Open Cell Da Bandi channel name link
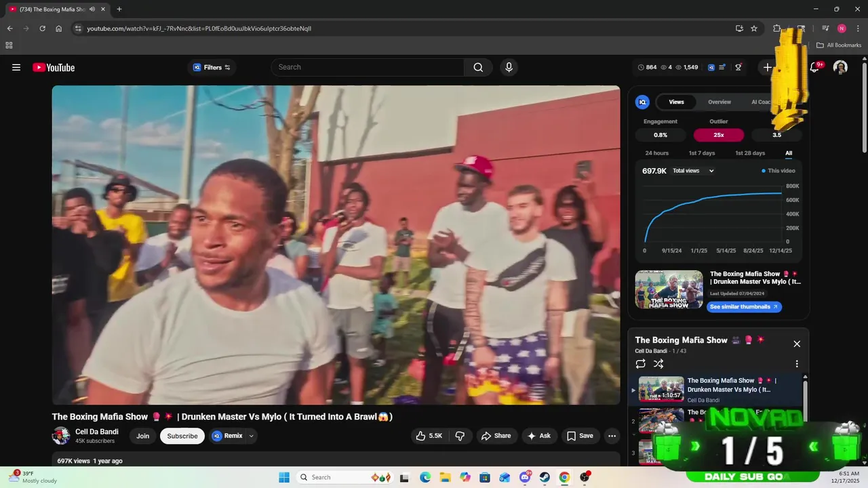 point(97,432)
